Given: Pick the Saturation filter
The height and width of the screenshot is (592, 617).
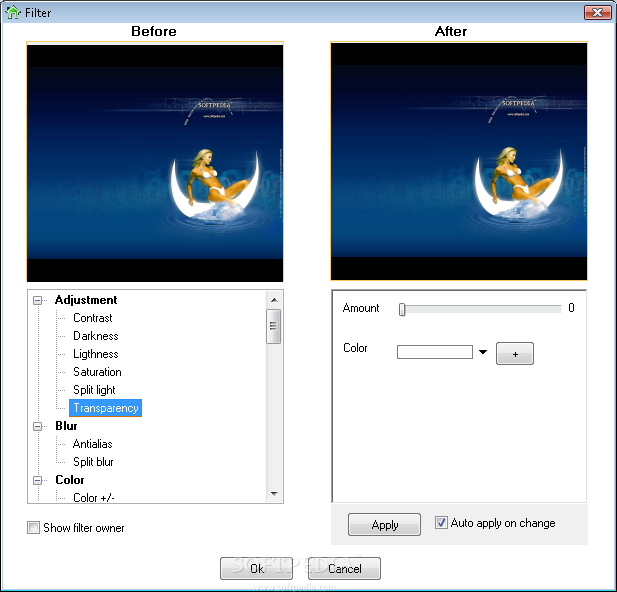Looking at the screenshot, I should [x=97, y=372].
